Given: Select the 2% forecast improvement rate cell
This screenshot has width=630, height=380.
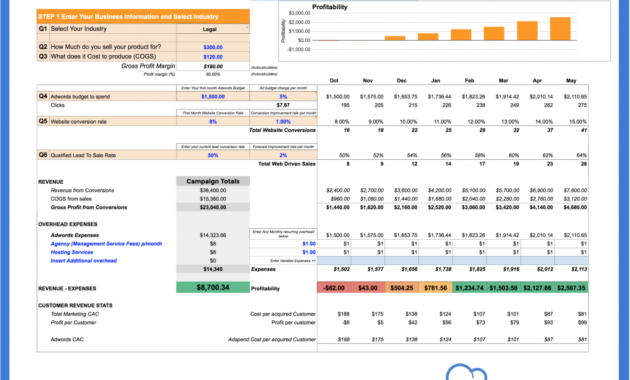Looking at the screenshot, I should pos(283,155).
